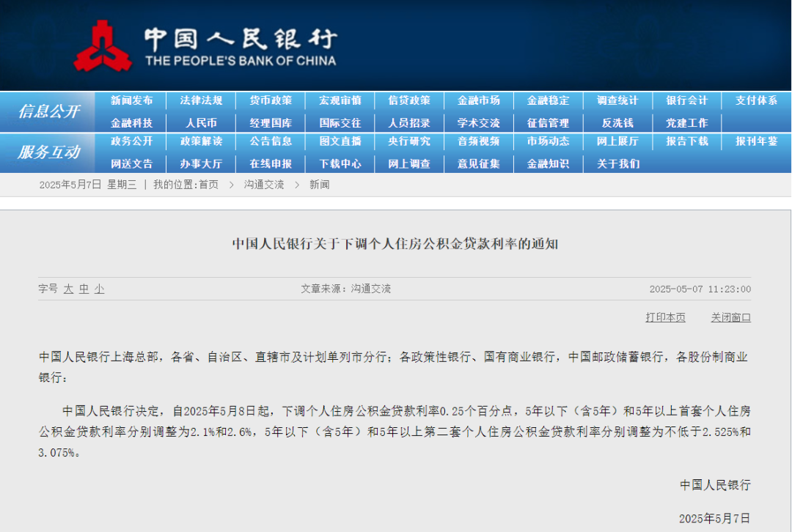Open 学术交流 menu item
Screen dimensions: 792x532
(479, 123)
